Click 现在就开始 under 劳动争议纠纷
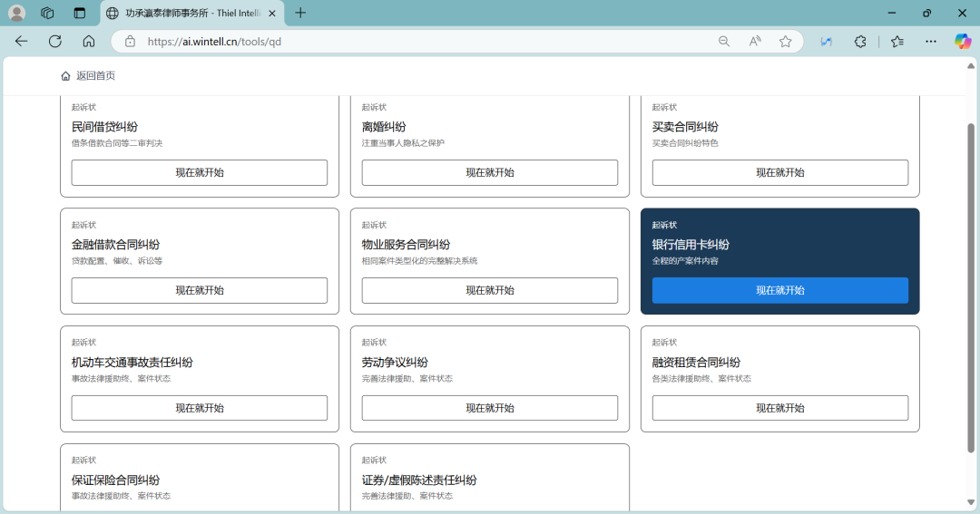 [x=489, y=408]
